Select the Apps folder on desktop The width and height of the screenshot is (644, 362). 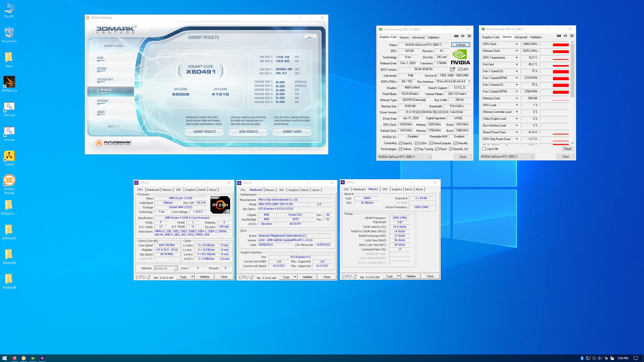(9, 60)
